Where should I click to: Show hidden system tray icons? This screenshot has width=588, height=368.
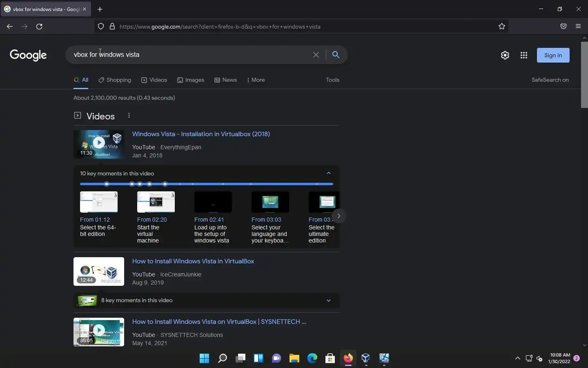pyautogui.click(x=518, y=359)
